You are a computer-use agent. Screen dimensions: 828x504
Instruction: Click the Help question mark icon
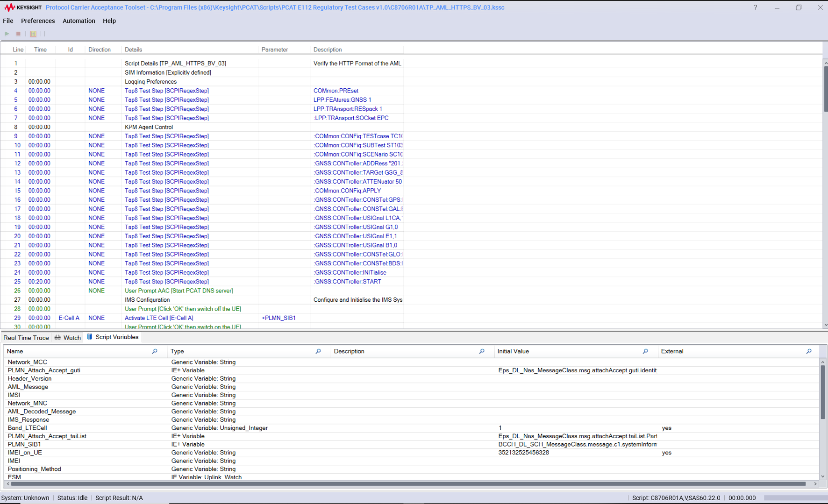(x=756, y=7)
